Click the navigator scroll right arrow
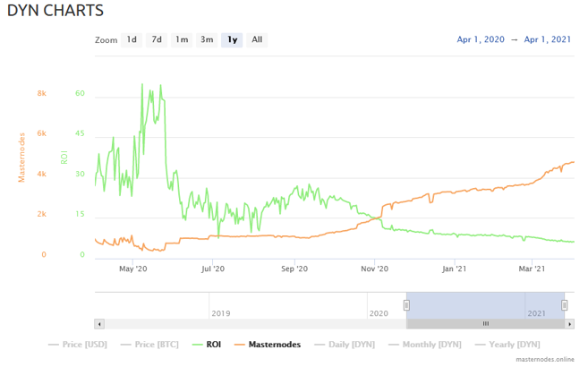Viewport: 588px width, 367px height. (x=569, y=324)
